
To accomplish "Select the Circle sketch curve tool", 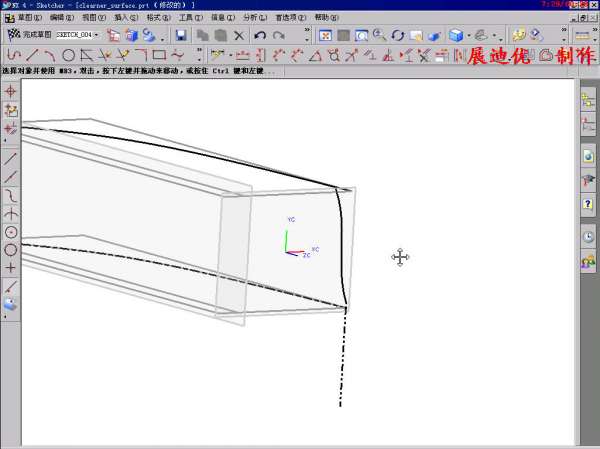I will click(69, 55).
